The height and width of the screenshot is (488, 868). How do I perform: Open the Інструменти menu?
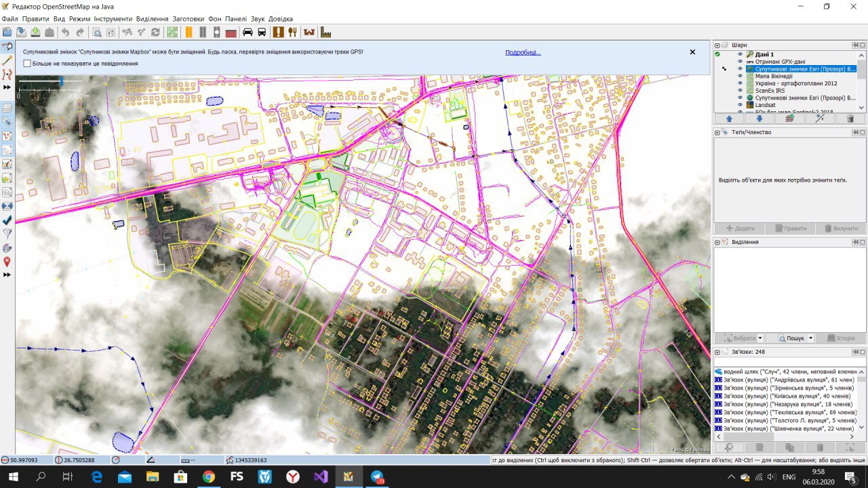[113, 19]
